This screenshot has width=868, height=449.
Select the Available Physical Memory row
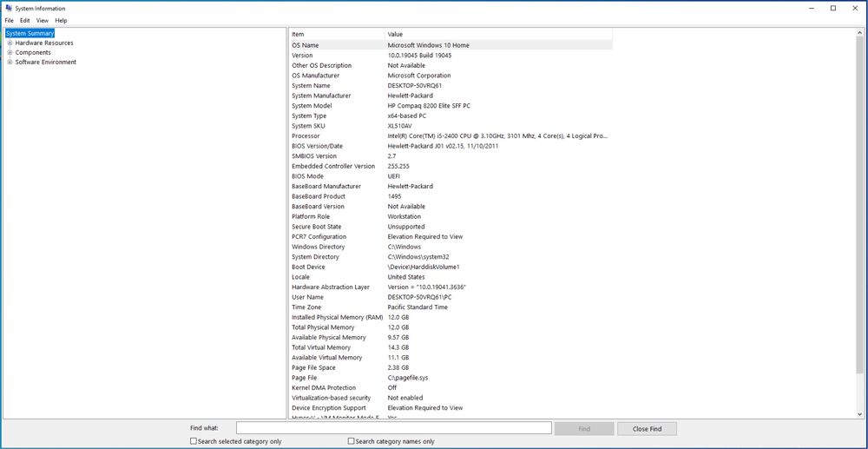click(450, 337)
